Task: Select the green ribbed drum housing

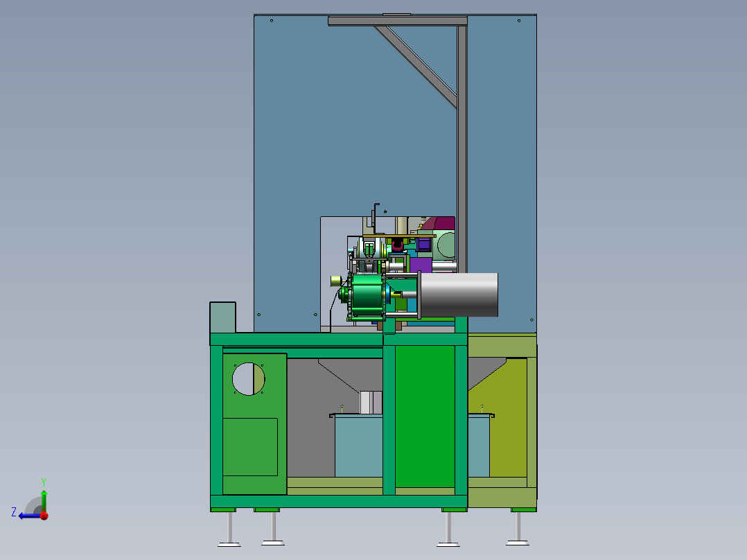Action: 367,297
